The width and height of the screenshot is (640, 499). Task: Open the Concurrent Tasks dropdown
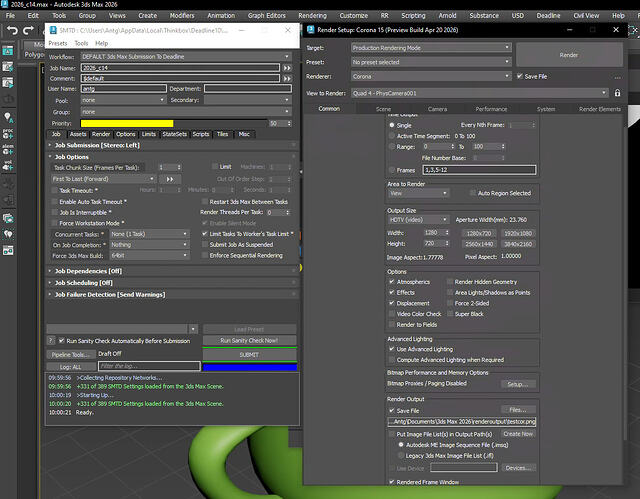(x=149, y=234)
